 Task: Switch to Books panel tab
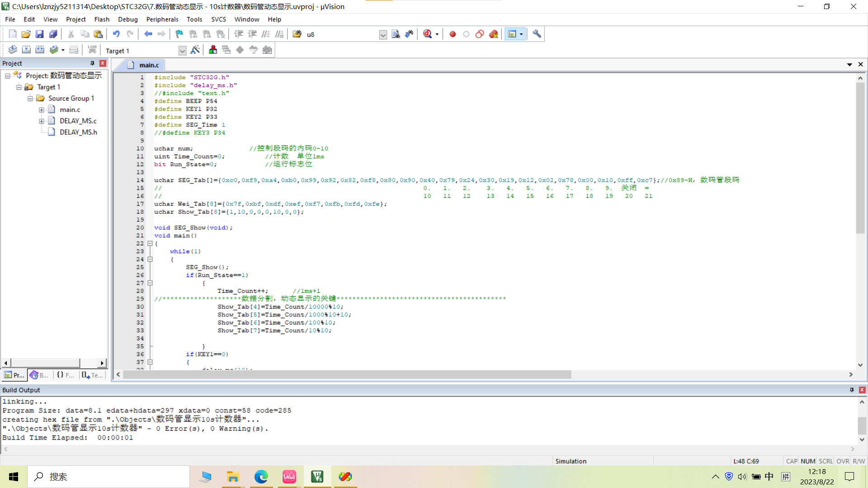(39, 375)
